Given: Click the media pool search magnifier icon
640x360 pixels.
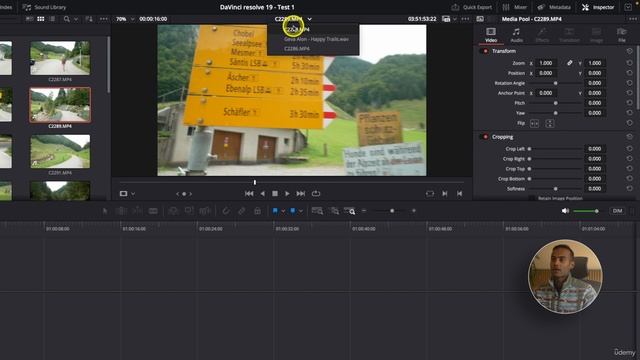Looking at the screenshot, I should click(67, 19).
